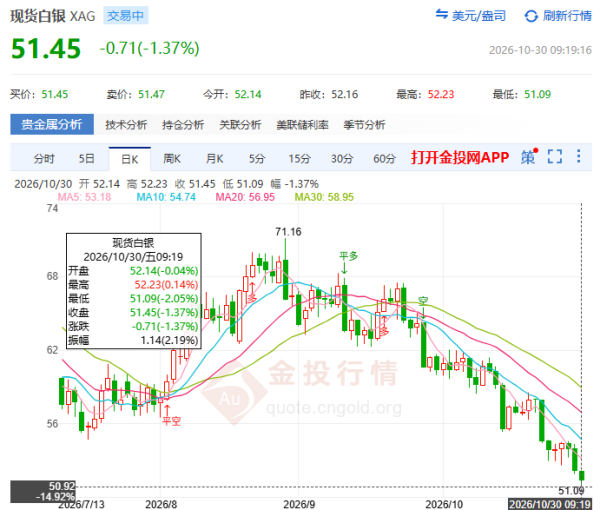Screen dimensions: 600x510
Task: Click the 50.92 crosshair price tag
Action: [43, 491]
